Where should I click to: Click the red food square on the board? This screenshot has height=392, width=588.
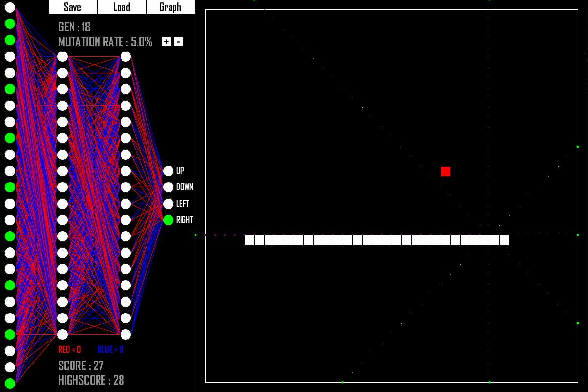click(x=445, y=171)
